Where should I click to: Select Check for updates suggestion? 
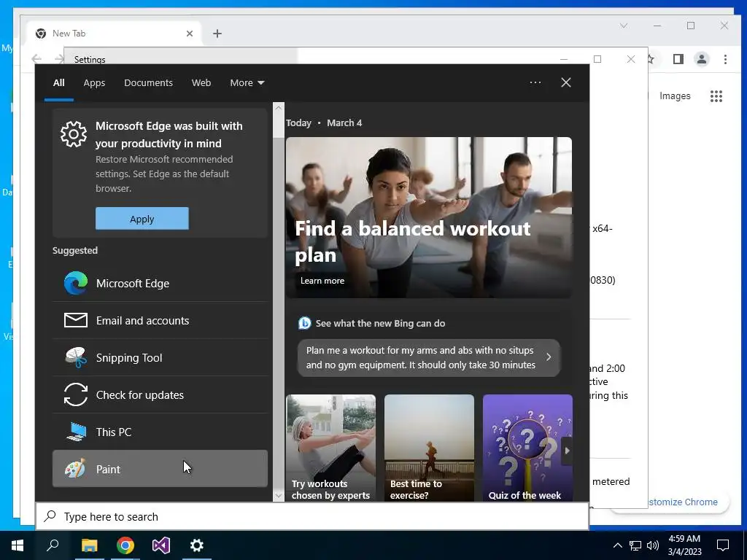click(x=160, y=394)
